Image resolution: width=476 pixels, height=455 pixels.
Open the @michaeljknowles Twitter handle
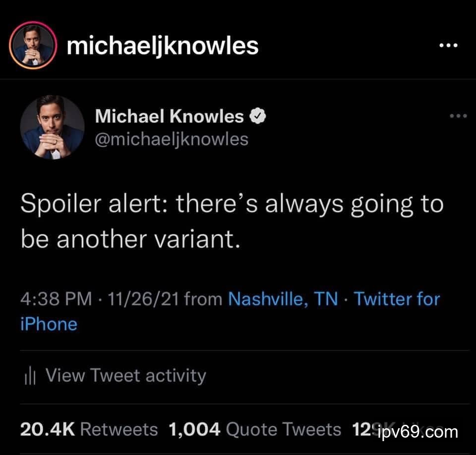coord(171,139)
